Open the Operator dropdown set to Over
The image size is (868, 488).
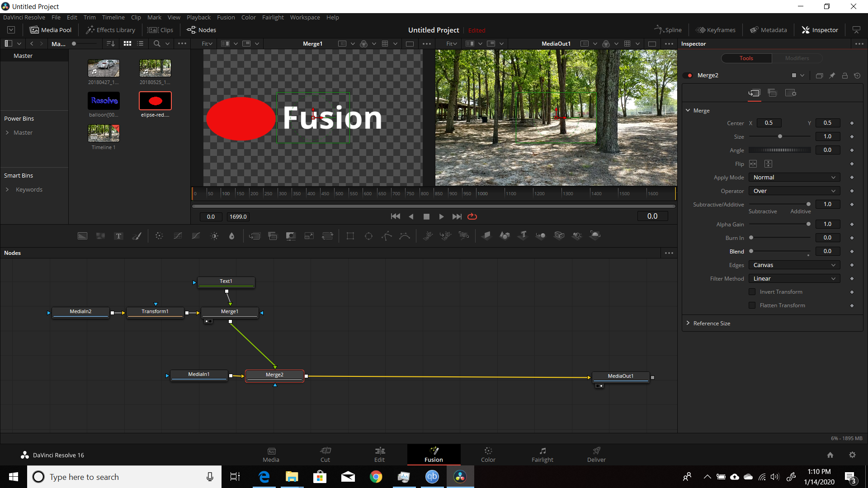pos(794,191)
